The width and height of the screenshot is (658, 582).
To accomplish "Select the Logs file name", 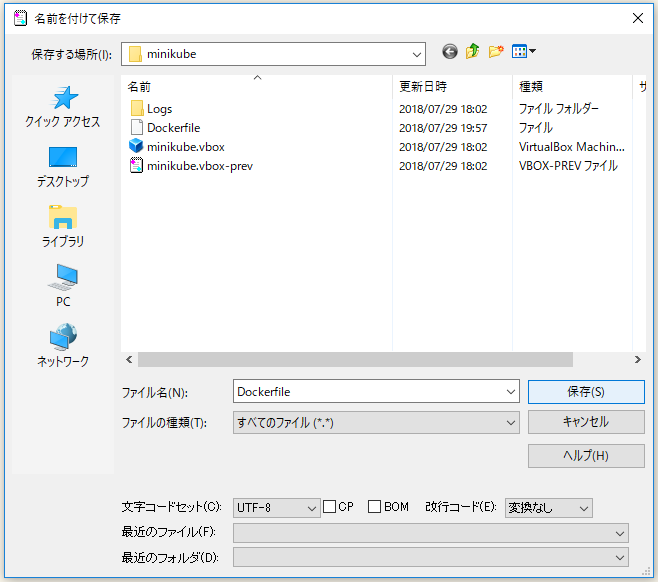I will [x=159, y=109].
